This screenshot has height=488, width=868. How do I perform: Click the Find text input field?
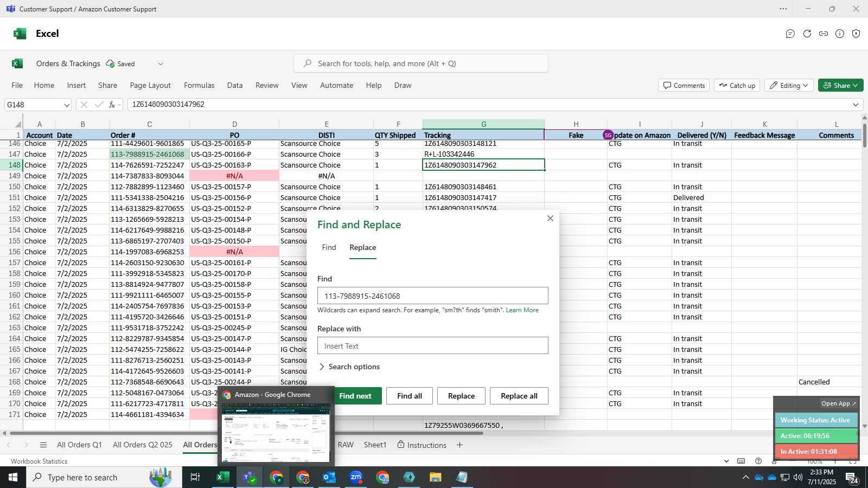point(433,296)
